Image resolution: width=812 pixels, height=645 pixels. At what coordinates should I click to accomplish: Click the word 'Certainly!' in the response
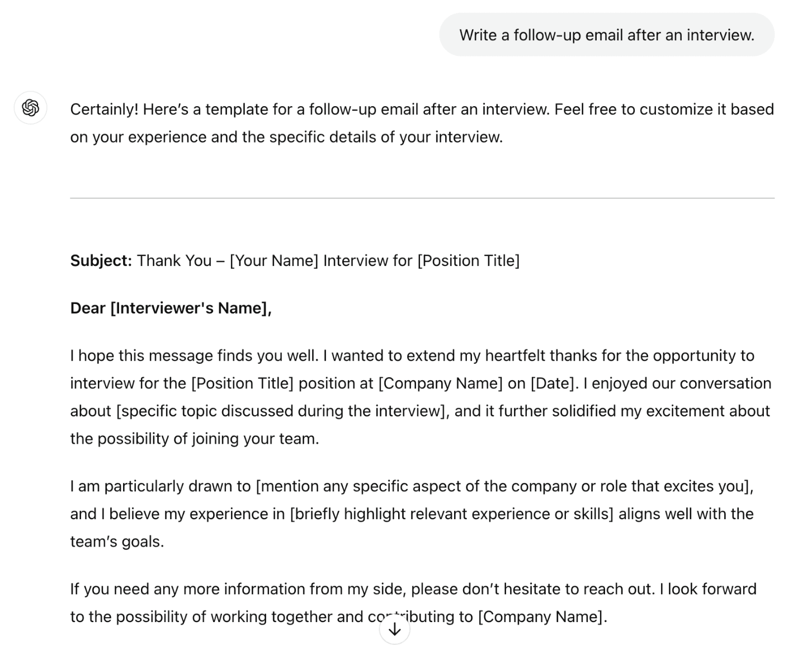point(104,109)
